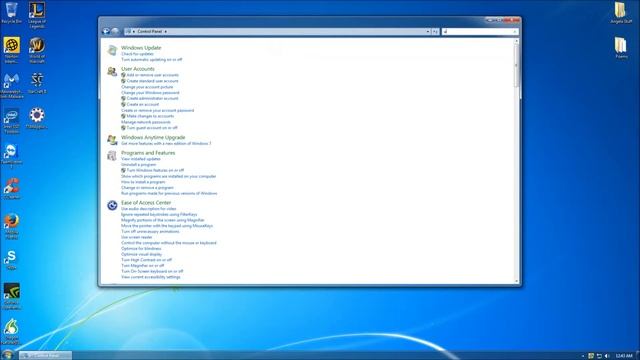Screen dimensions: 640x360
Task: Click the Back navigation button
Action: 106,31
